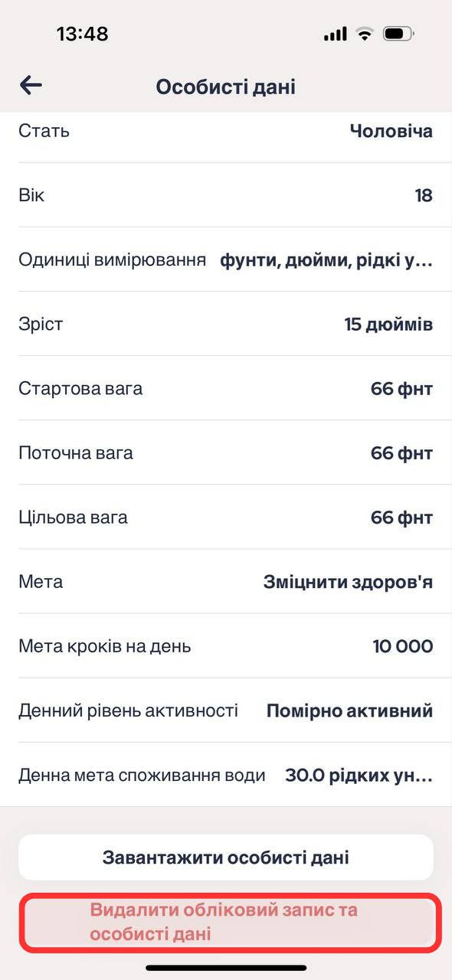The height and width of the screenshot is (980, 452).
Task: Tap the battery icon in status bar
Action: pos(399,34)
